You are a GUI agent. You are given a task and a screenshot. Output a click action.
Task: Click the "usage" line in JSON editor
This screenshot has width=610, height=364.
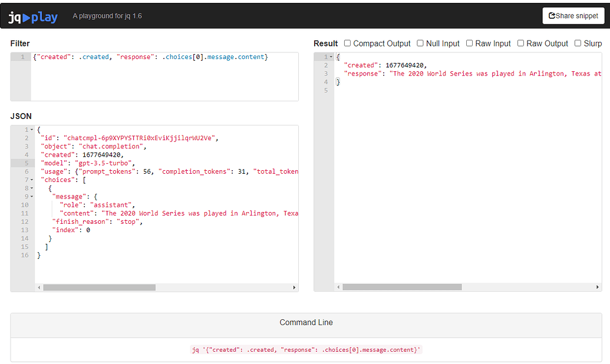[169, 171]
